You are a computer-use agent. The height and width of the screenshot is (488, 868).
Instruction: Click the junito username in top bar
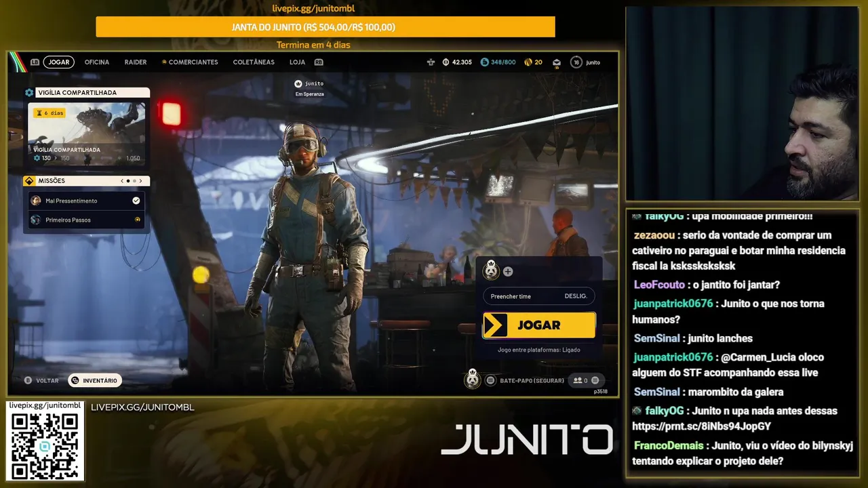click(593, 62)
